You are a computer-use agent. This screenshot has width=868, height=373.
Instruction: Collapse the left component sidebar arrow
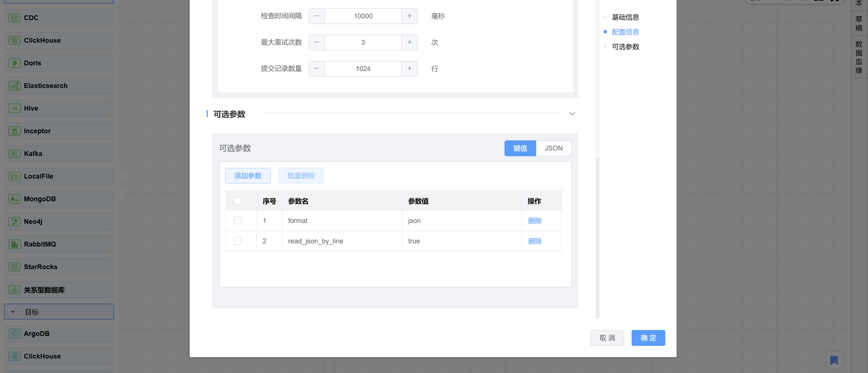point(122,184)
